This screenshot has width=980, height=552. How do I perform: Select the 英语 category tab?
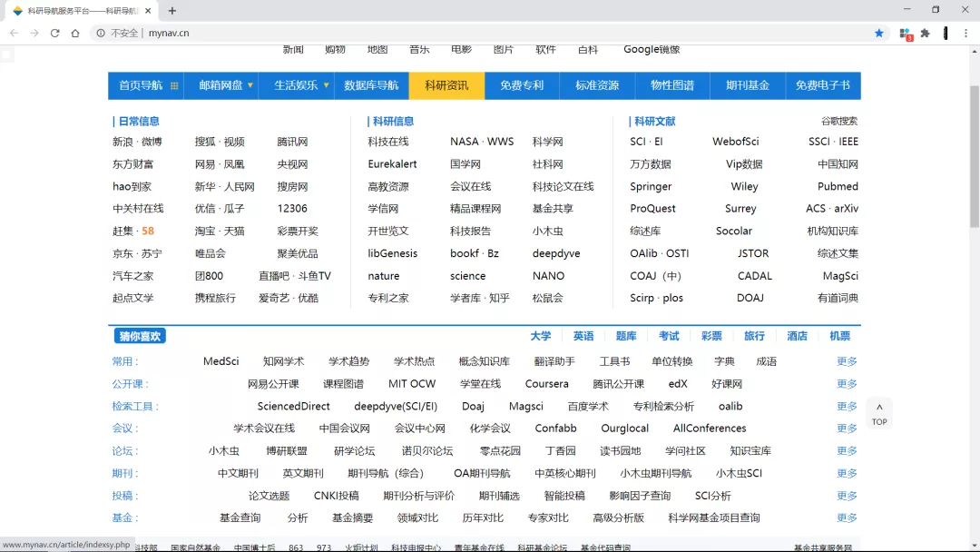tap(583, 336)
